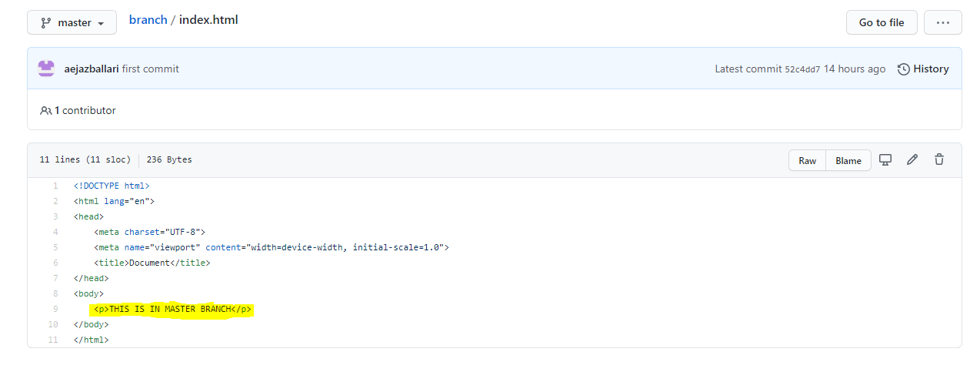This screenshot has height=372, width=980.
Task: Open commit hash 52c4dd7
Action: 802,69
